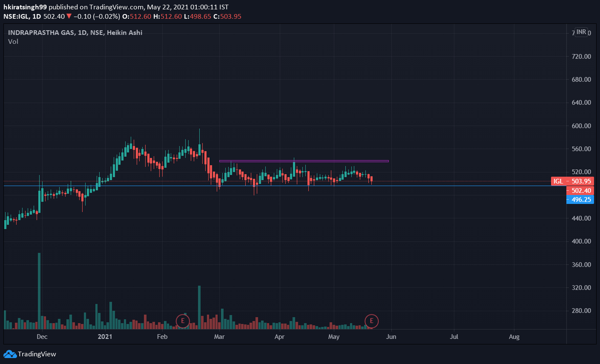Click the Dec time axis label

click(42, 337)
